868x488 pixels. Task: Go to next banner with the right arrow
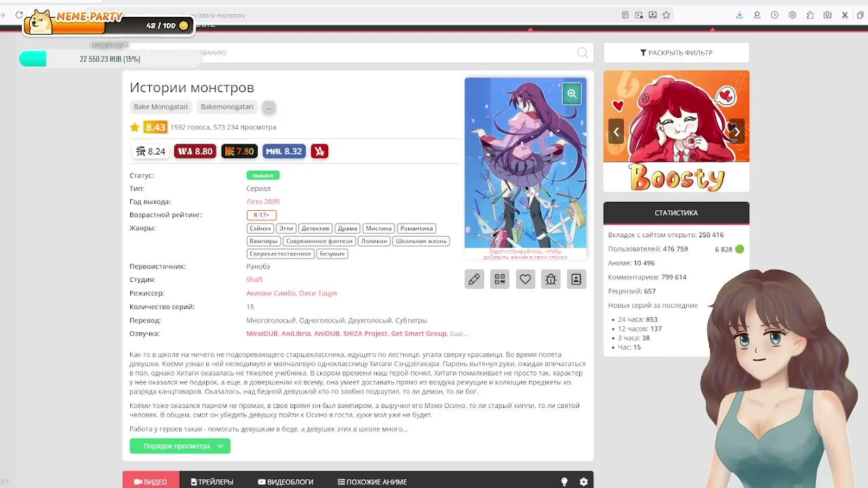click(736, 131)
